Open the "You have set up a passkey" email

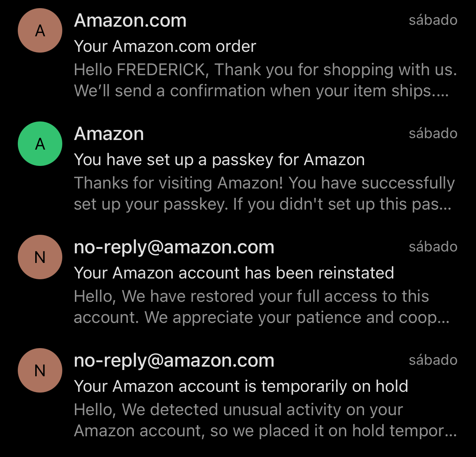tap(219, 160)
